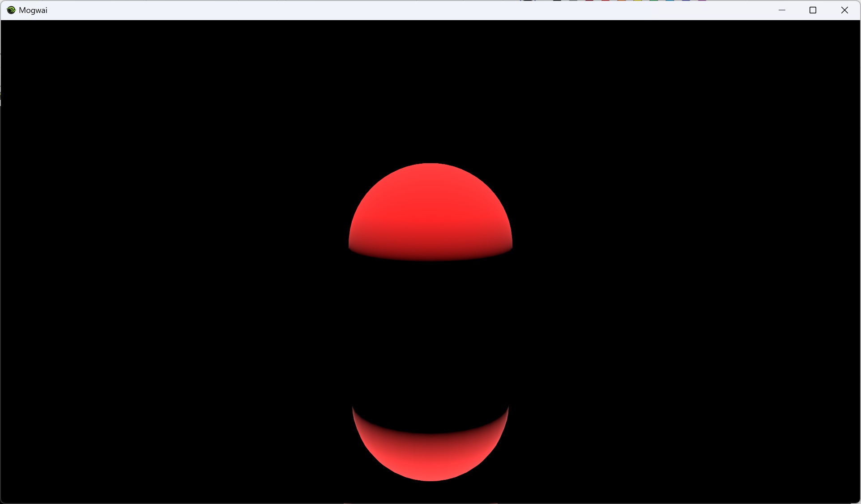
Task: Close the Mogwai window
Action: point(844,10)
